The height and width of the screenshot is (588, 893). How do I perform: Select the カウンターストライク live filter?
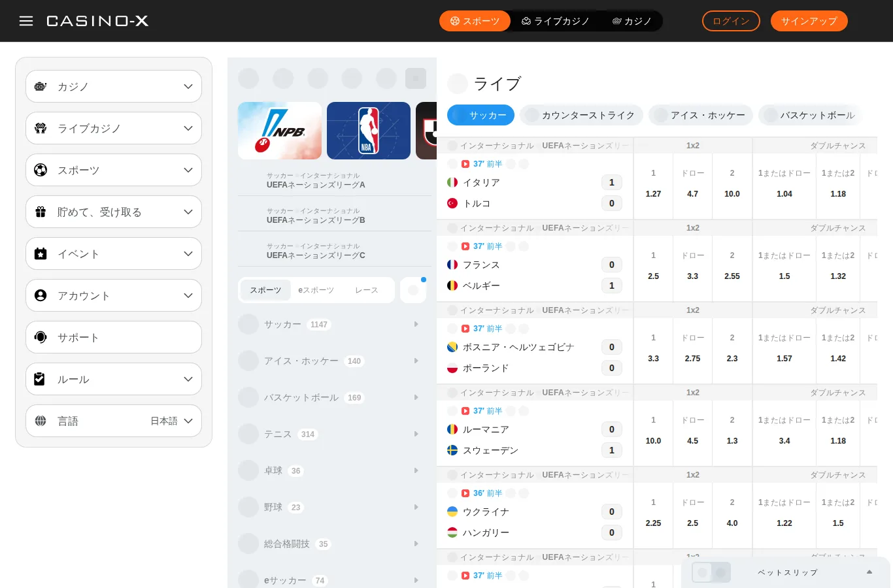click(581, 115)
